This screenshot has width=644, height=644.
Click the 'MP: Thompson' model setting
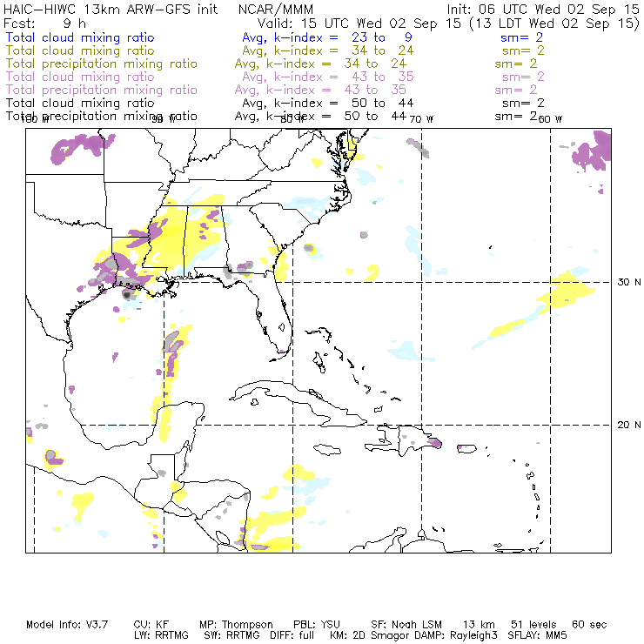click(x=236, y=625)
